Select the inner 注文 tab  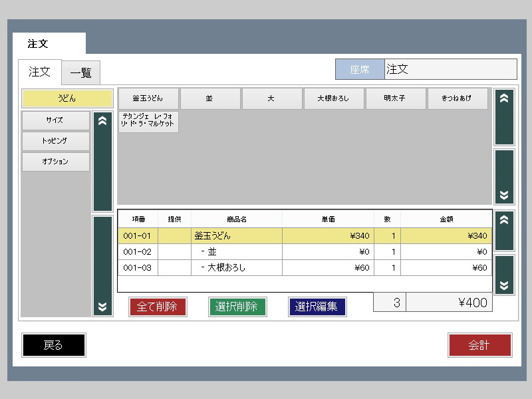tap(40, 72)
